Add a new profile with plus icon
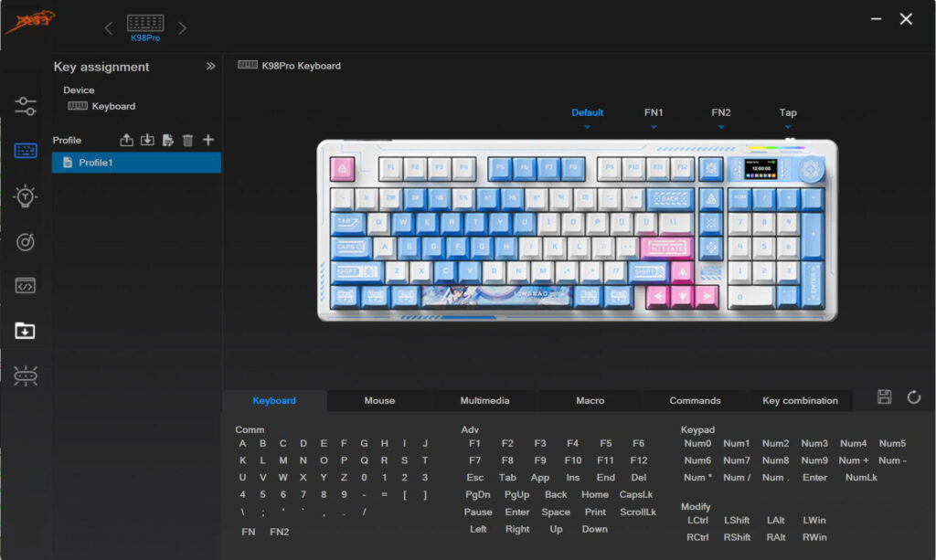 click(x=207, y=140)
